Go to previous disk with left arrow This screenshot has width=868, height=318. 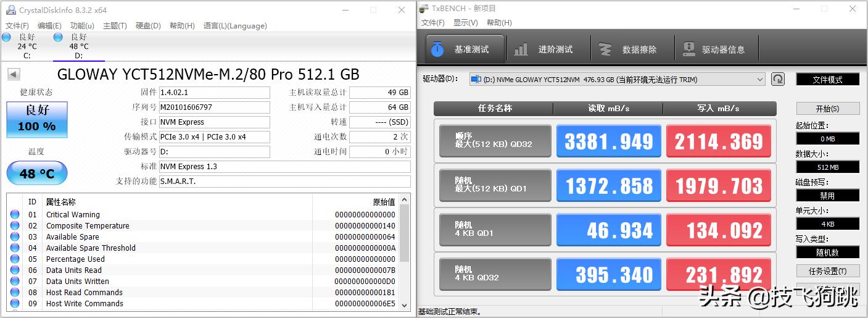[14, 75]
